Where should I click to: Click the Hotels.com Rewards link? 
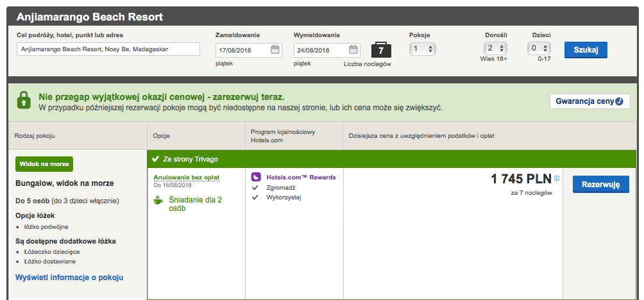click(301, 178)
